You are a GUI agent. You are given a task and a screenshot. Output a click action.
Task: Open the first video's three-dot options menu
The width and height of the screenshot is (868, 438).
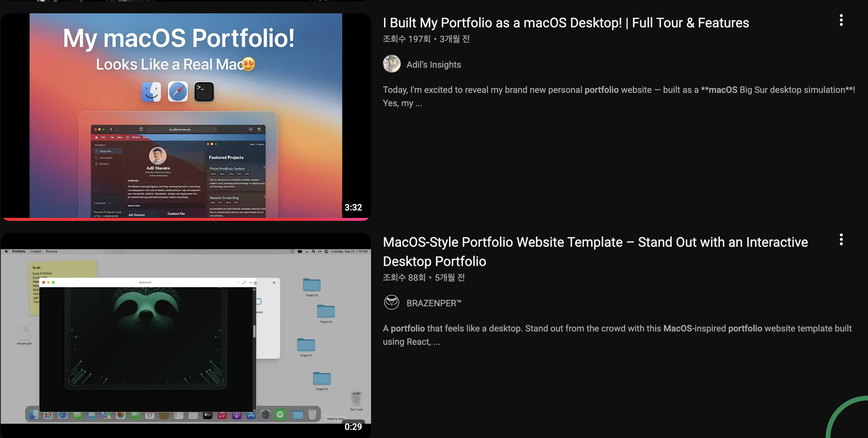tap(841, 20)
